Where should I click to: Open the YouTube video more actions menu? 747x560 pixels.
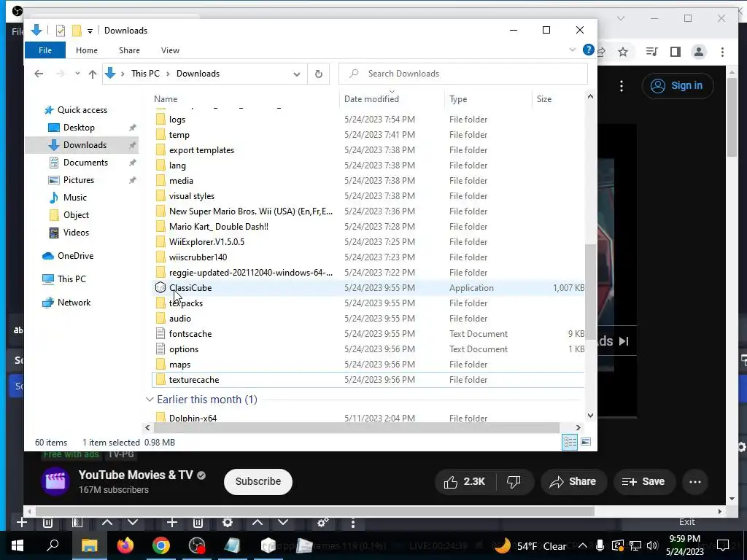(x=695, y=482)
